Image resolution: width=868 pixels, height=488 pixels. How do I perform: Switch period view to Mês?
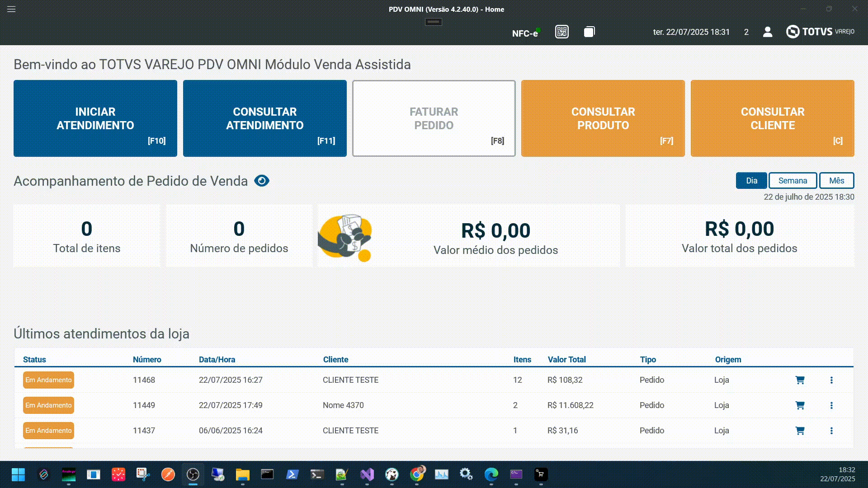pyautogui.click(x=836, y=180)
